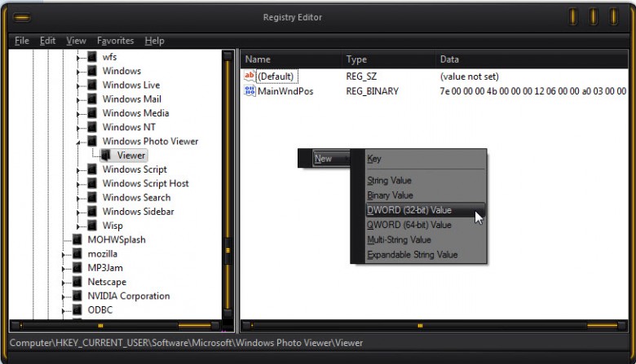Expand the Windows Search tree node
The width and height of the screenshot is (636, 364).
pos(78,199)
